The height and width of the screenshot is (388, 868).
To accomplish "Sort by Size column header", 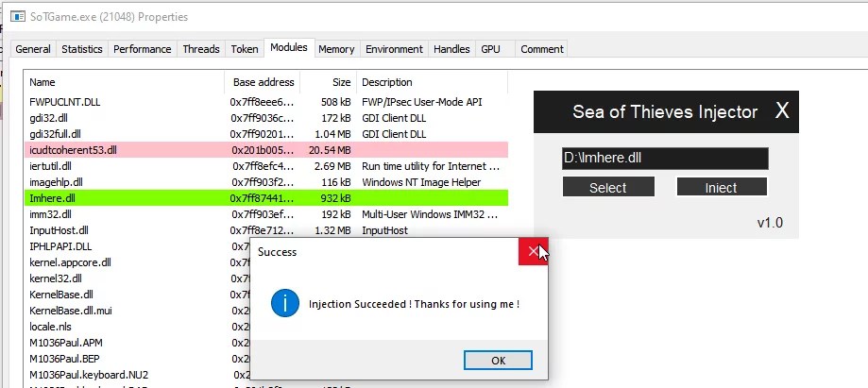I will pyautogui.click(x=329, y=82).
